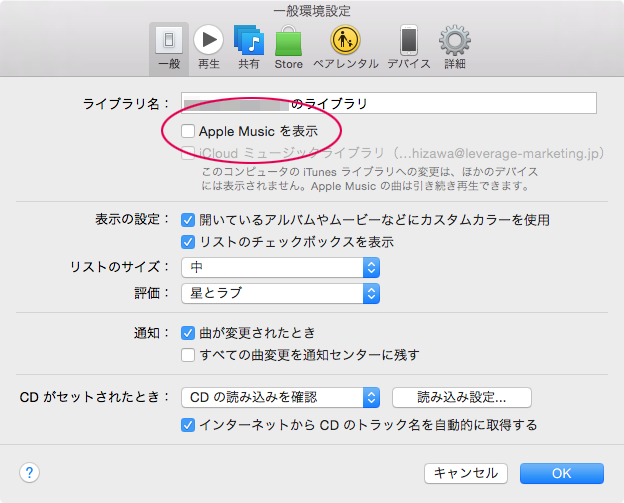Toggle the iCloud ミュージックライブラリ checkbox

pyautogui.click(x=188, y=153)
